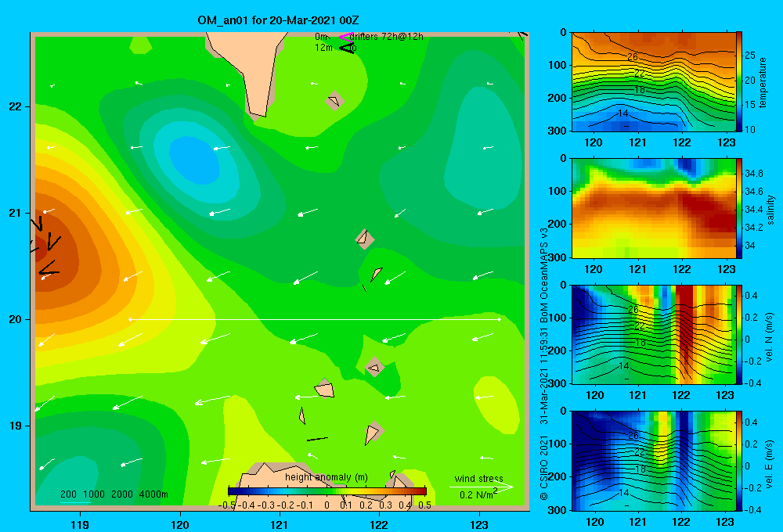Click longitude tick label 119 on main map
The height and width of the screenshot is (532, 783).
[x=81, y=524]
